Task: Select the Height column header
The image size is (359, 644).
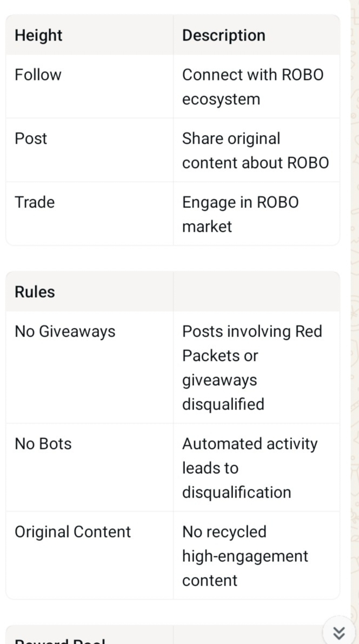Action: pyautogui.click(x=38, y=35)
